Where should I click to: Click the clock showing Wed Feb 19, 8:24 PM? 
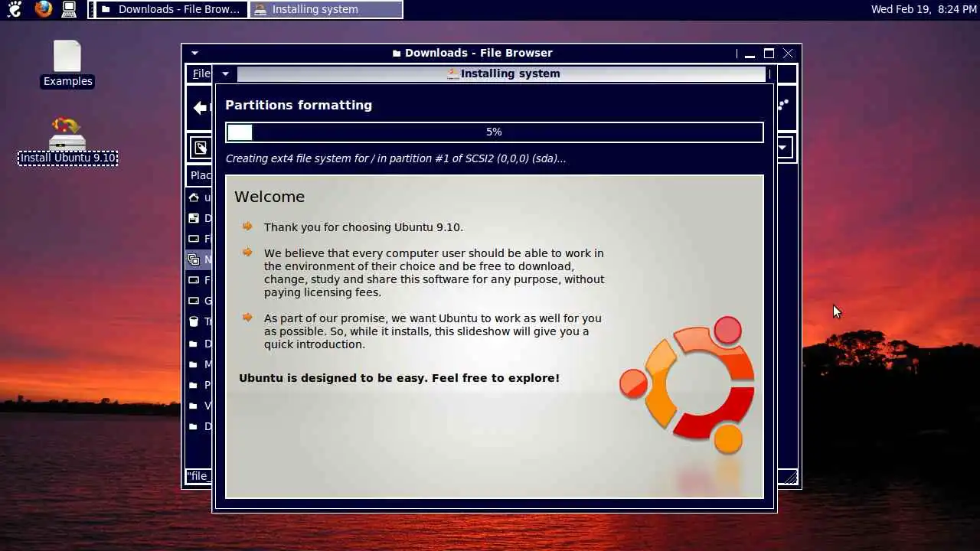pos(923,9)
